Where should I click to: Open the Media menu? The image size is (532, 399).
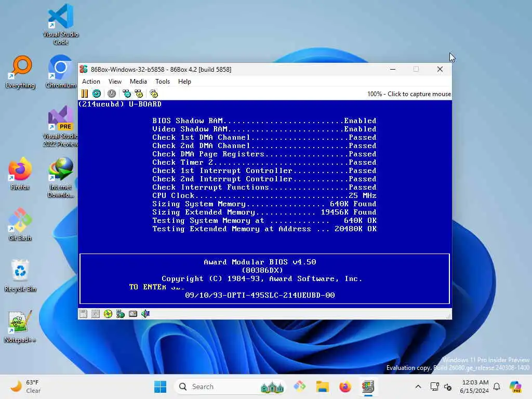[x=138, y=82]
